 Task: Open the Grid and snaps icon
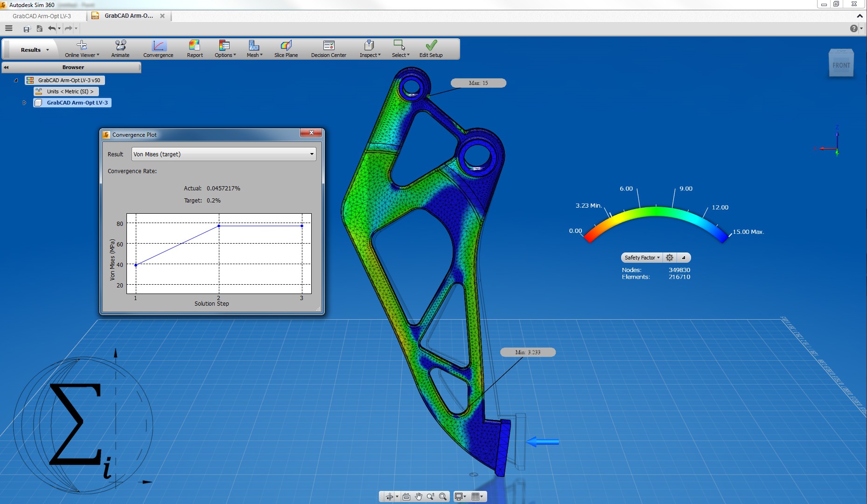point(476,497)
